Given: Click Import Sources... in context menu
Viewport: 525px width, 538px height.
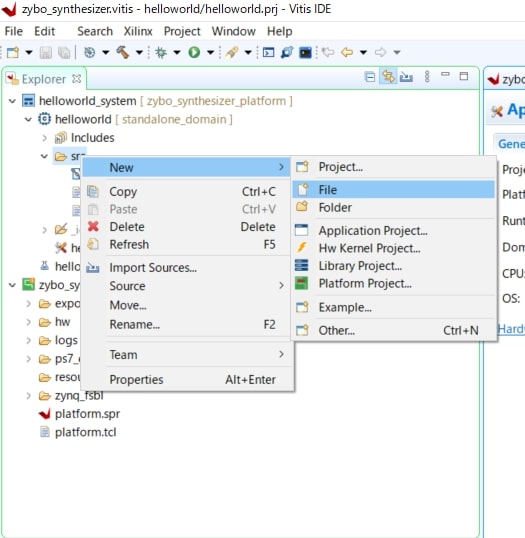Looking at the screenshot, I should tap(186, 268).
